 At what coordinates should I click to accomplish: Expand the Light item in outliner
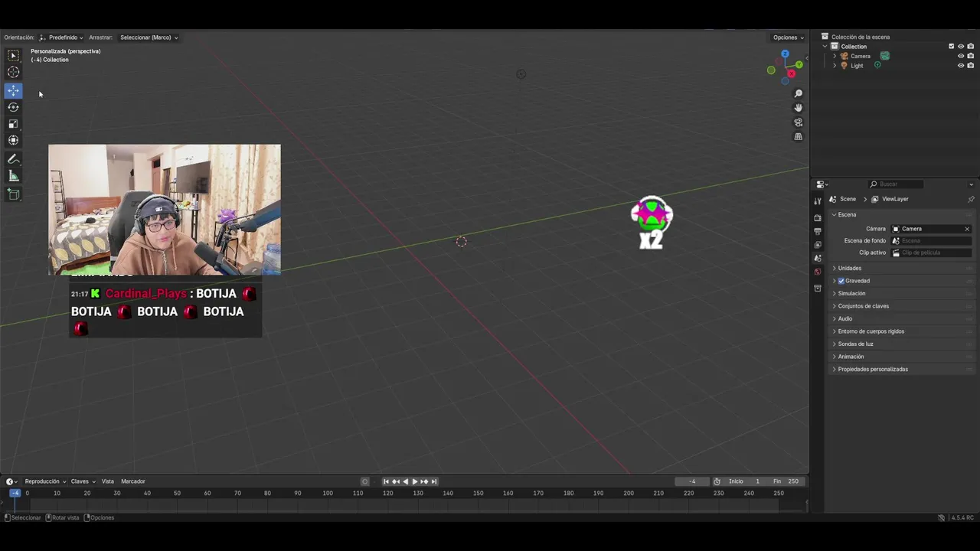(x=835, y=66)
